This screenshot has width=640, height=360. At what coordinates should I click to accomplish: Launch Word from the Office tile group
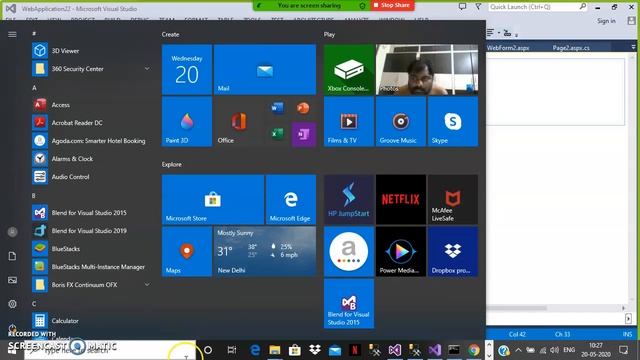click(278, 108)
